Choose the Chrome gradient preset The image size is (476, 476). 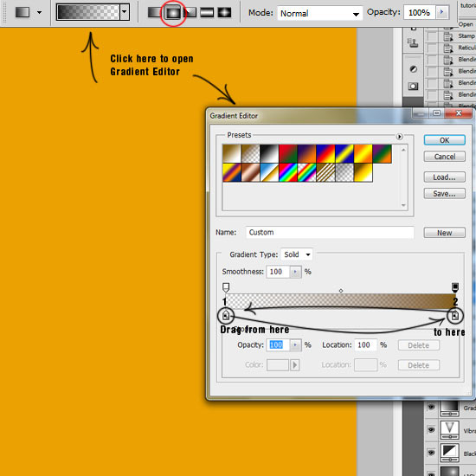269,173
